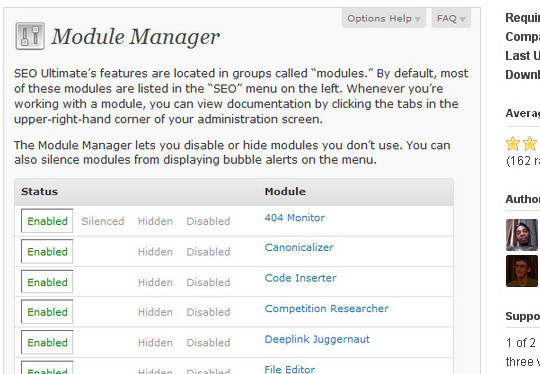Click the Module Manager page title
540x374 pixels.
pyautogui.click(x=135, y=37)
